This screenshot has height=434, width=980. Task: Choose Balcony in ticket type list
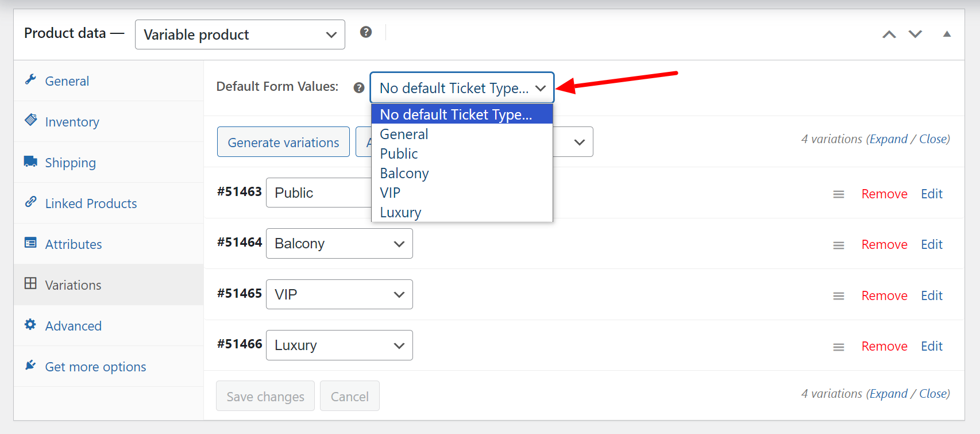(462, 173)
